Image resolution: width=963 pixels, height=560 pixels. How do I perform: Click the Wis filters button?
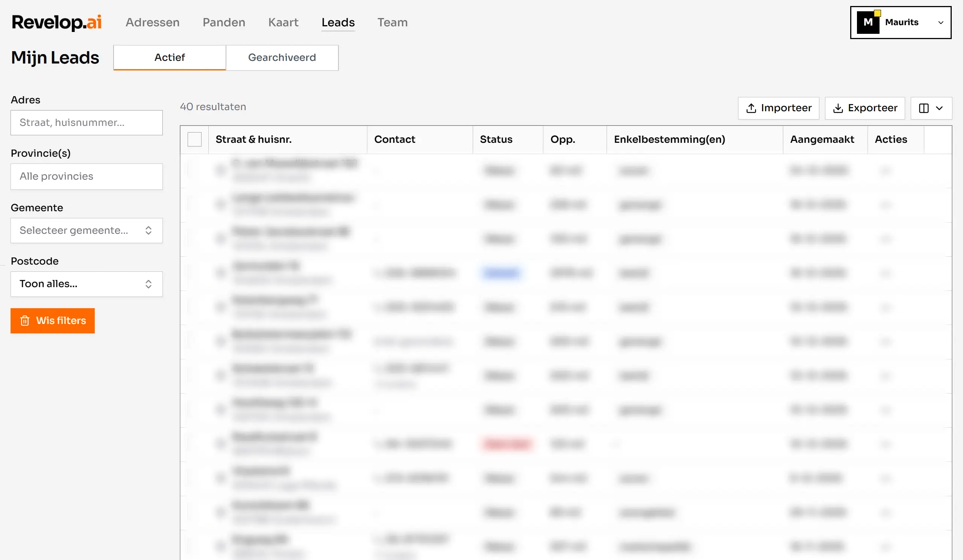coord(52,321)
